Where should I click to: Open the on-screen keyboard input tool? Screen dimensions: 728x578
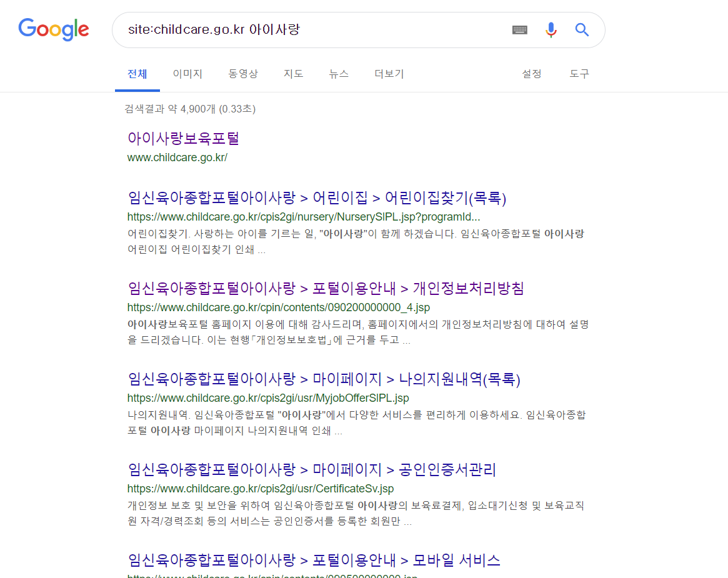[520, 30]
